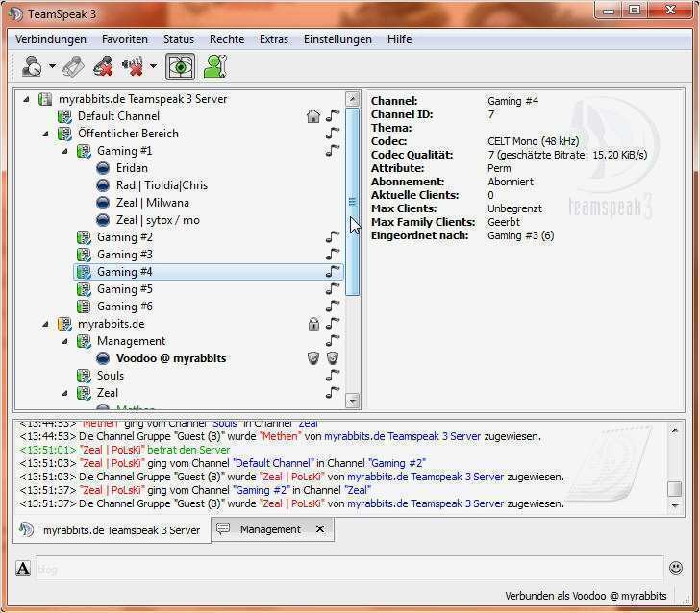The height and width of the screenshot is (613, 700).
Task: Open the Rechte menu
Action: coord(227,39)
